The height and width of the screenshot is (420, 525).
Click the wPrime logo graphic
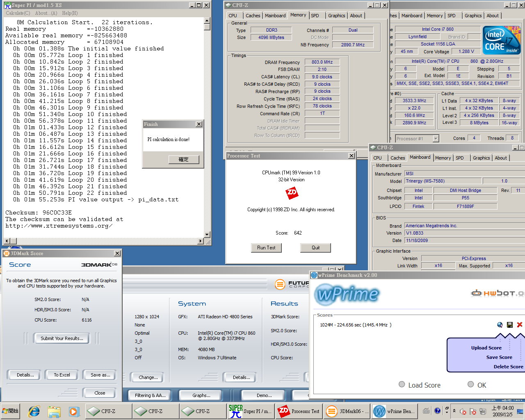(x=347, y=294)
